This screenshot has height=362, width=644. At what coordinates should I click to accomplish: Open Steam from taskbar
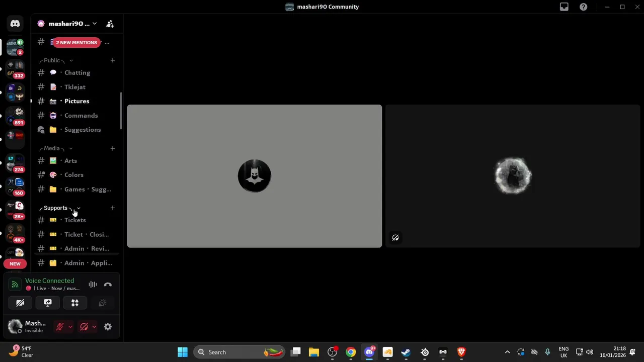[x=406, y=352]
